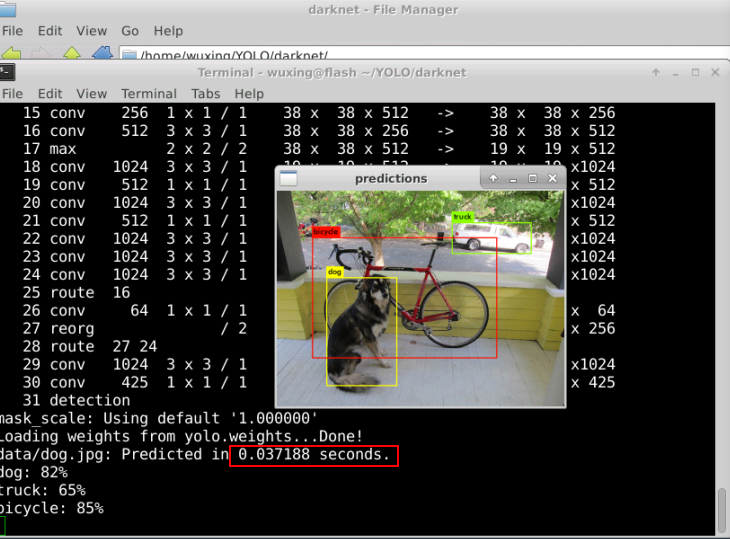The height and width of the screenshot is (539, 730).
Task: Click the Terminal window title bar text
Action: click(x=331, y=73)
